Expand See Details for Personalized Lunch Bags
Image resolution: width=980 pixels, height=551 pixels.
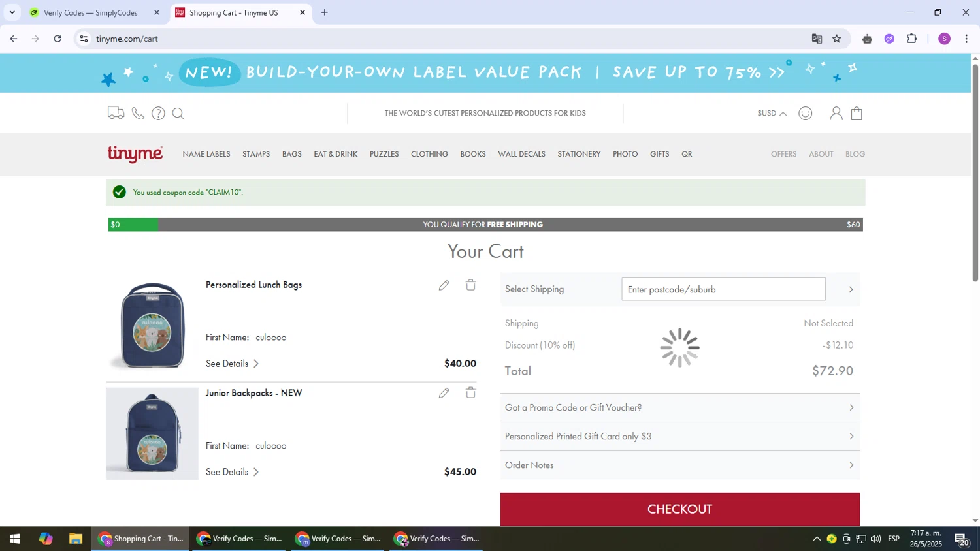[233, 364]
